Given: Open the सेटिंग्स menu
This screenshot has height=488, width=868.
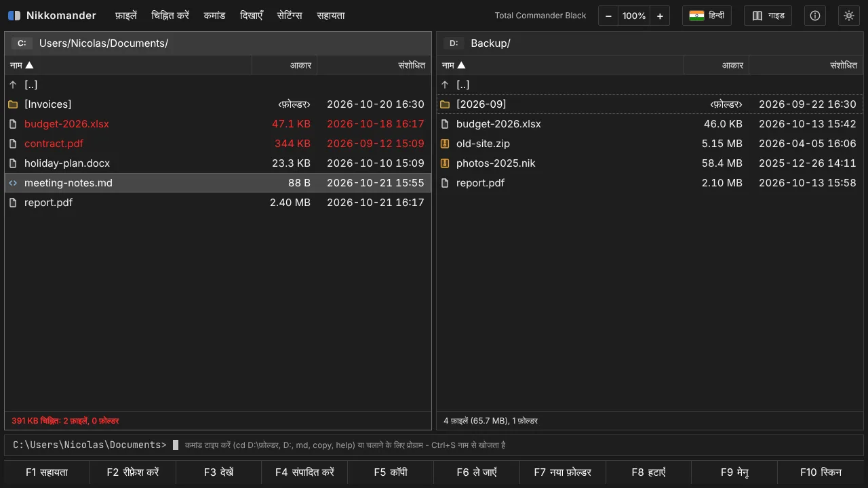Looking at the screenshot, I should pyautogui.click(x=289, y=16).
